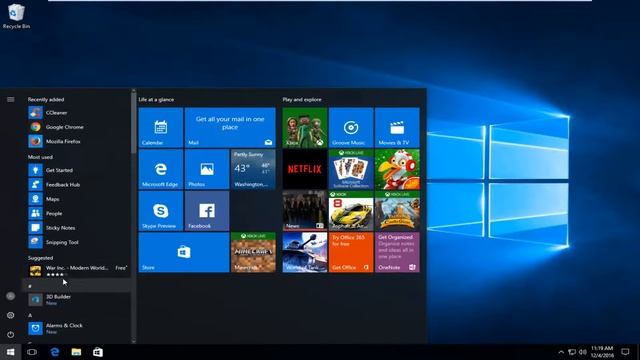Open the Action Center notifications icon
The width and height of the screenshot is (640, 360).
click(625, 352)
